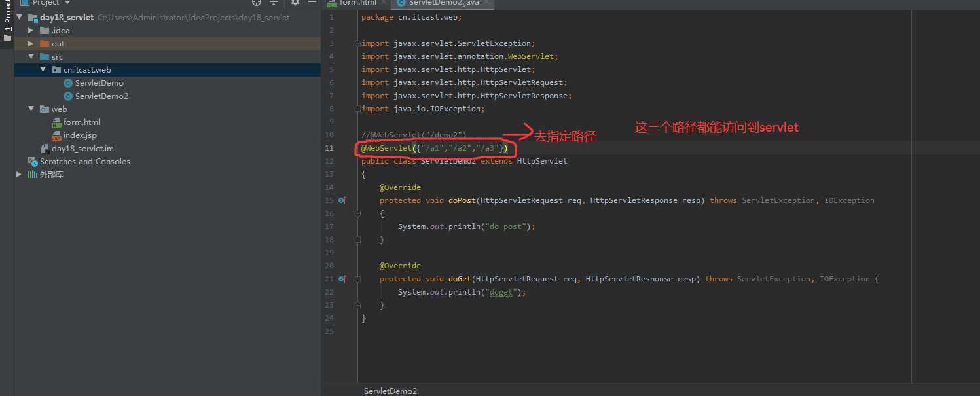980x396 pixels.
Task: Select the .idea folder row
Action: pos(168,31)
